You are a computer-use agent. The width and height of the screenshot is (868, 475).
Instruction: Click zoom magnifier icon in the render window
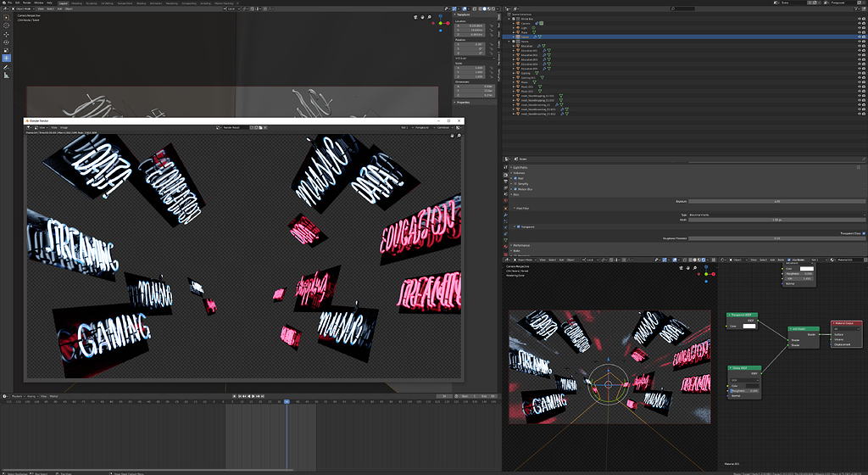pyautogui.click(x=459, y=136)
